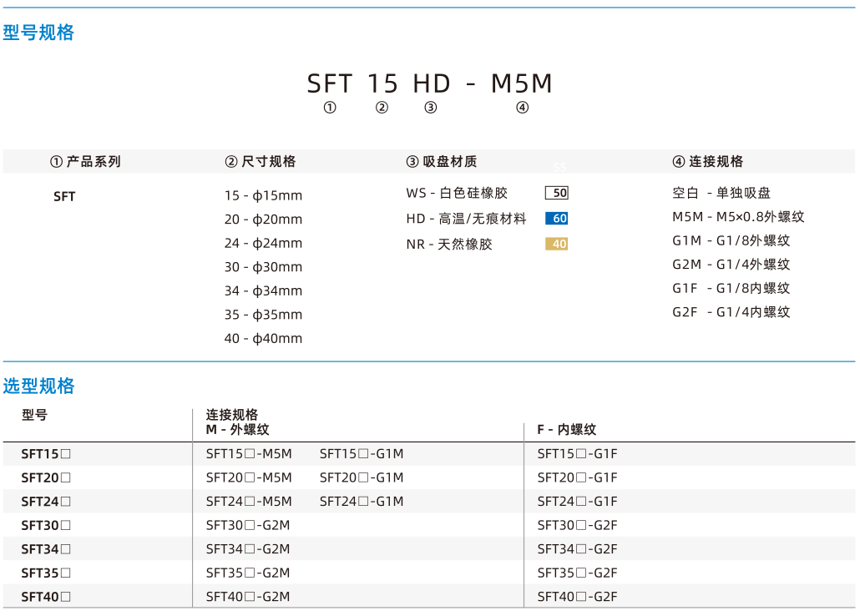Click the "② 尺寸规格" column header
The image size is (860, 616).
pyautogui.click(x=260, y=161)
